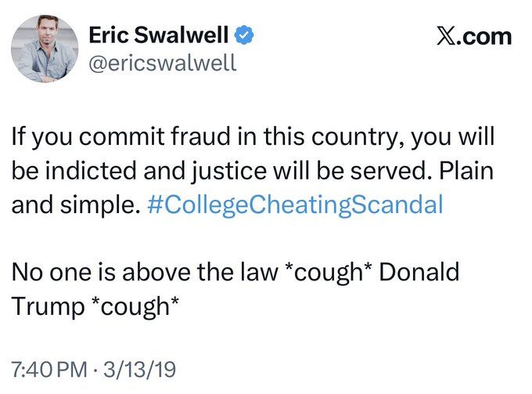Click the blue verified checkmark badge
This screenshot has width=532, height=394.
pos(244,35)
